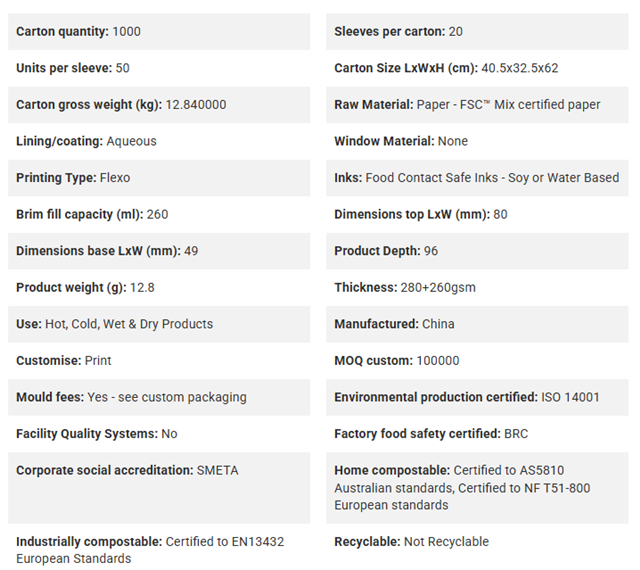Viewport: 640px width, 570px height.
Task: Click the Thickness 280+260gsm entry
Action: 477,287
